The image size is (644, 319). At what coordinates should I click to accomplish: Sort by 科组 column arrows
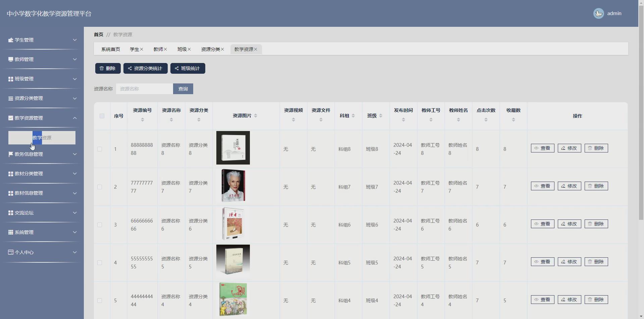(x=353, y=116)
